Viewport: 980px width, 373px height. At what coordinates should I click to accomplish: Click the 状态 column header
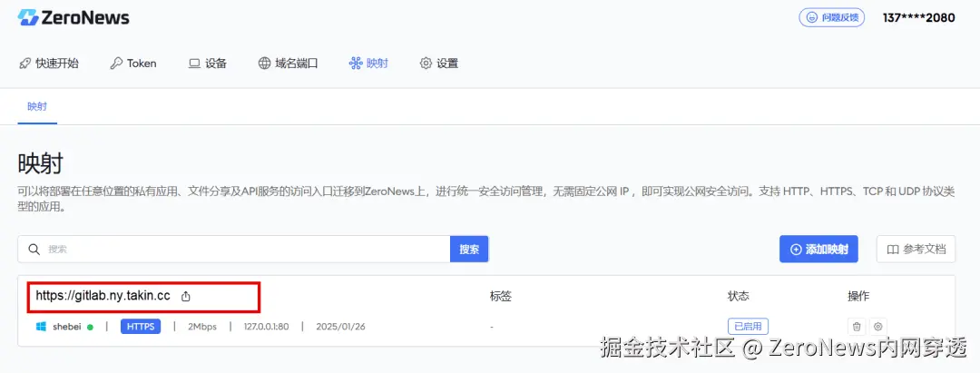click(x=738, y=296)
